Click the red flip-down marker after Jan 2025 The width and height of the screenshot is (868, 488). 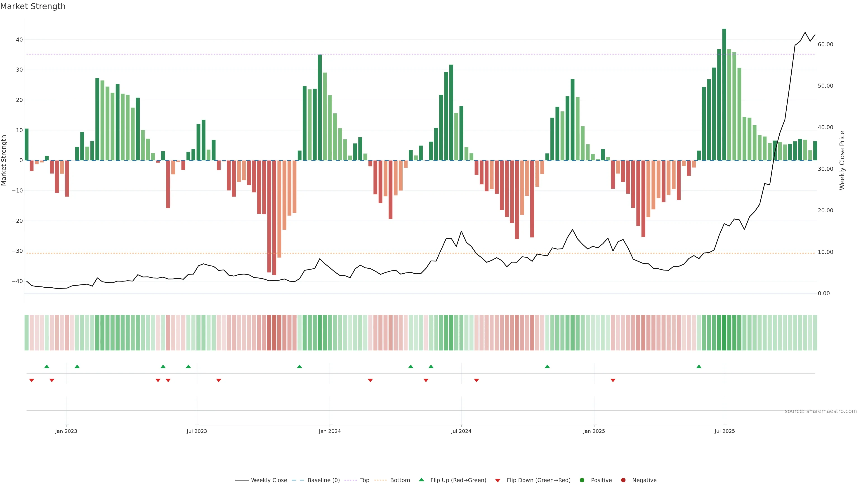(x=613, y=380)
